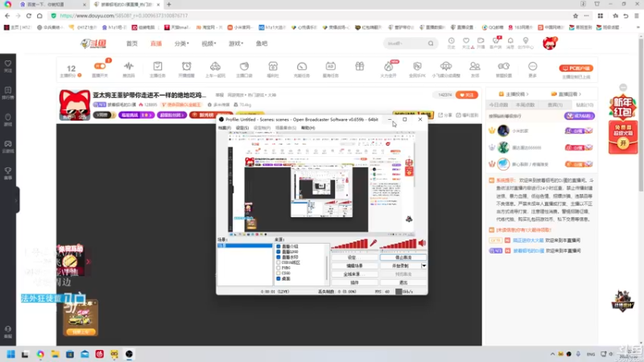Expand the 视频 video dropdown
Image resolution: width=644 pixels, height=362 pixels.
click(x=208, y=43)
